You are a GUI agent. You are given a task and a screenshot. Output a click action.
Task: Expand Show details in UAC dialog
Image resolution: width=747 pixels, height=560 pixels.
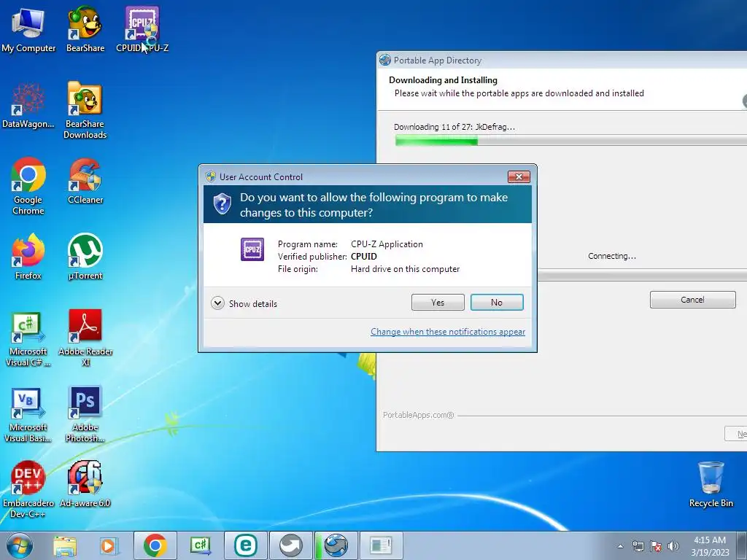[x=244, y=303]
